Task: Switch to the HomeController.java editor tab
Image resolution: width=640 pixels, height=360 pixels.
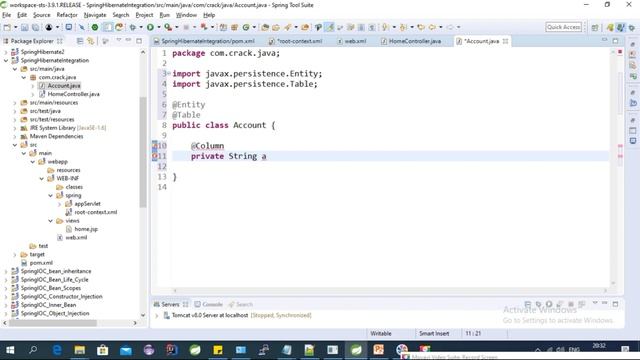Action: (x=411, y=41)
